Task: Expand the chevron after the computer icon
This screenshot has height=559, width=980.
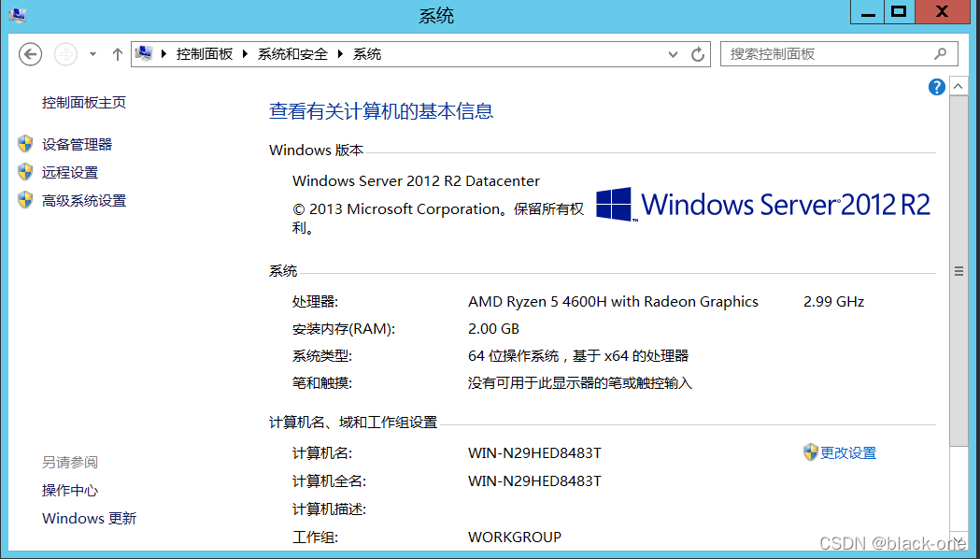Action: (163, 54)
